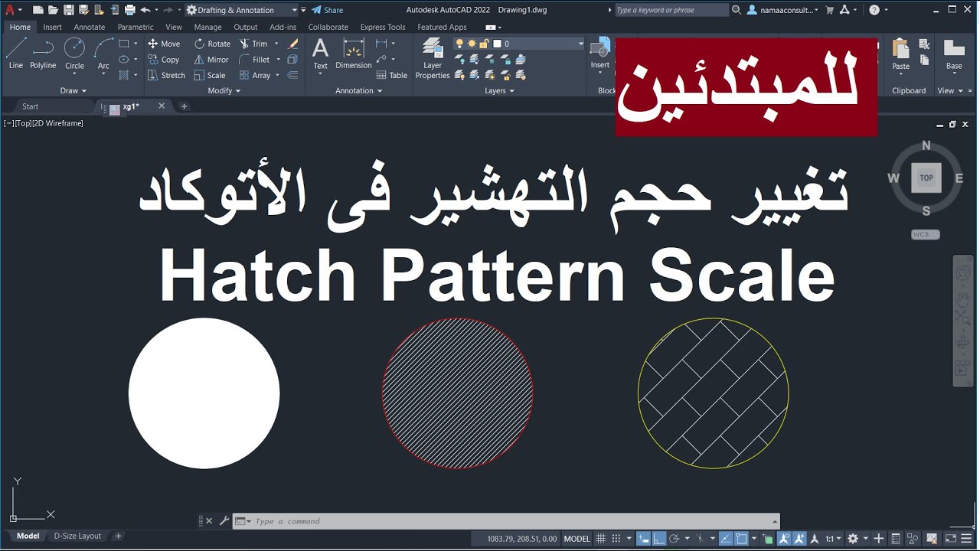Click the Text annotation tool
The width and height of the screenshot is (980, 551).
click(x=321, y=54)
